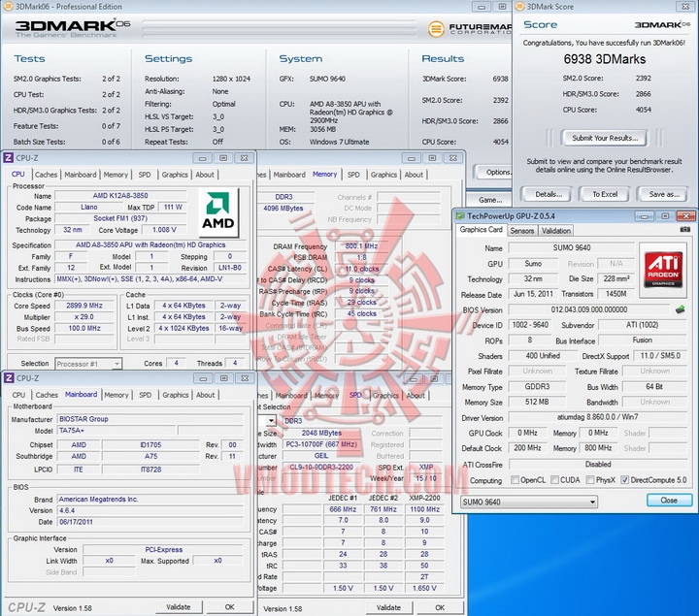The height and width of the screenshot is (616, 699).
Task: Open the Processor #1 selection dropdown
Action: tap(88, 364)
